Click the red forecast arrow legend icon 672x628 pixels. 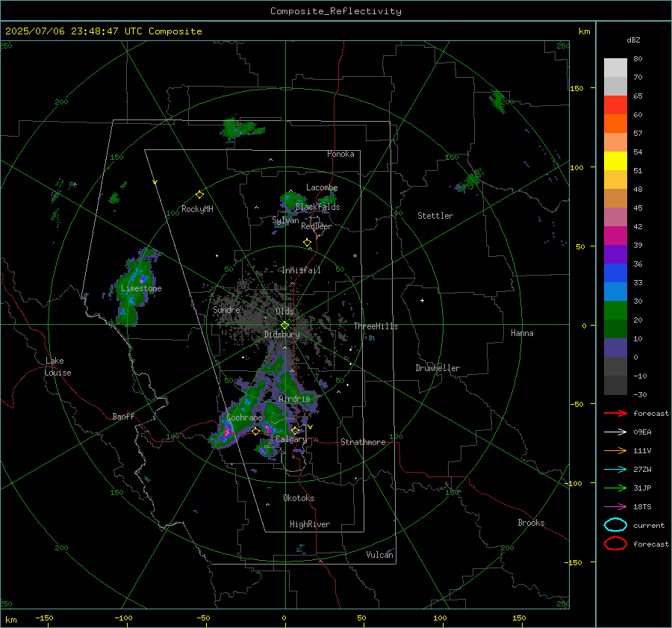pos(615,413)
